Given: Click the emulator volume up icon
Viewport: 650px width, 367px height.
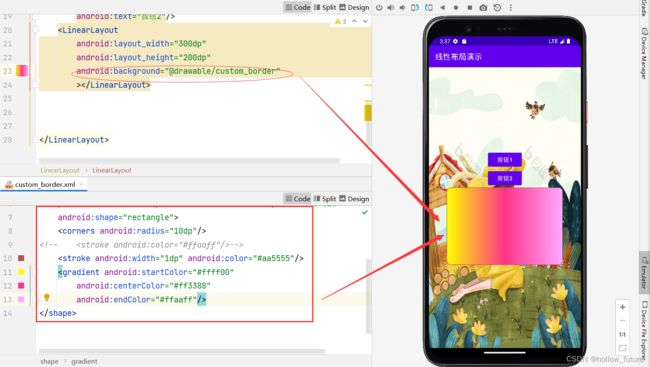Looking at the screenshot, I should (x=390, y=7).
